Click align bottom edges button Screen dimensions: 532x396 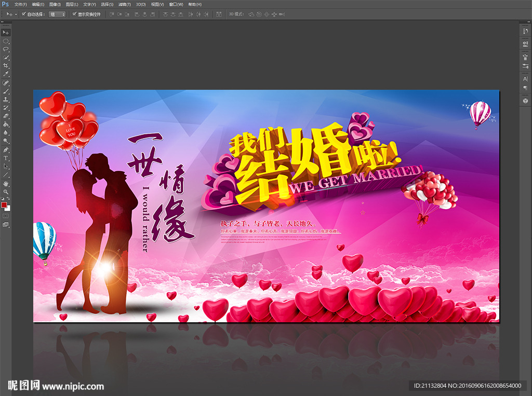[127, 14]
